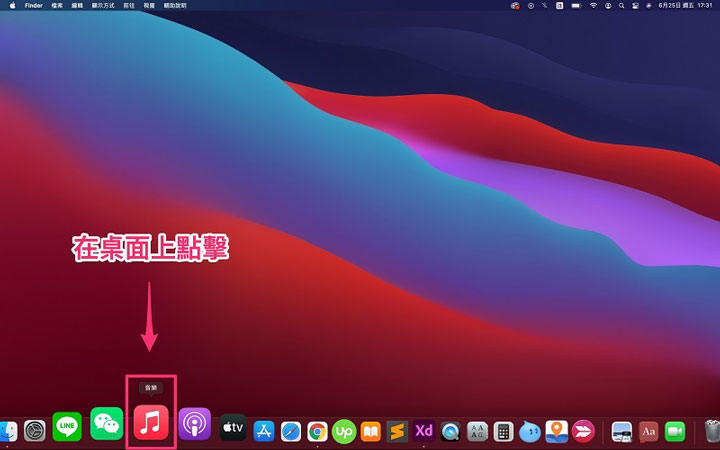720x450 pixels.
Task: Open Font Book from the Dock
Action: click(x=477, y=431)
